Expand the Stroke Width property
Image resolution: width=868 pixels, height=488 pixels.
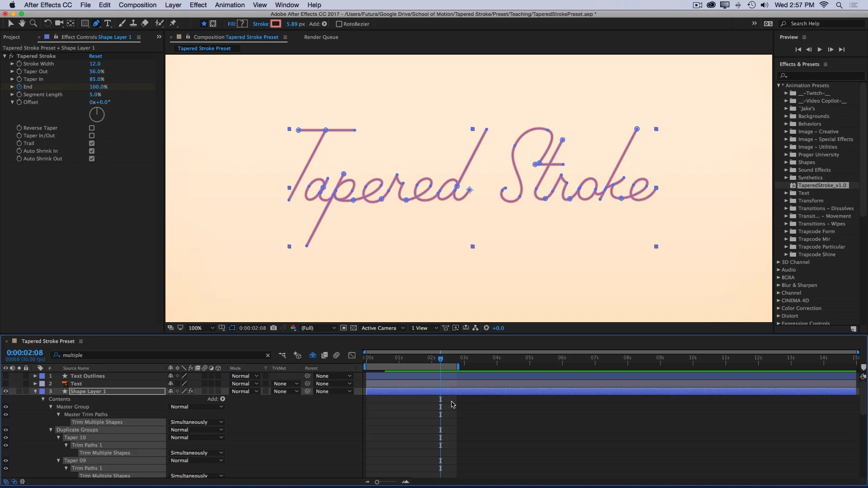(x=12, y=64)
